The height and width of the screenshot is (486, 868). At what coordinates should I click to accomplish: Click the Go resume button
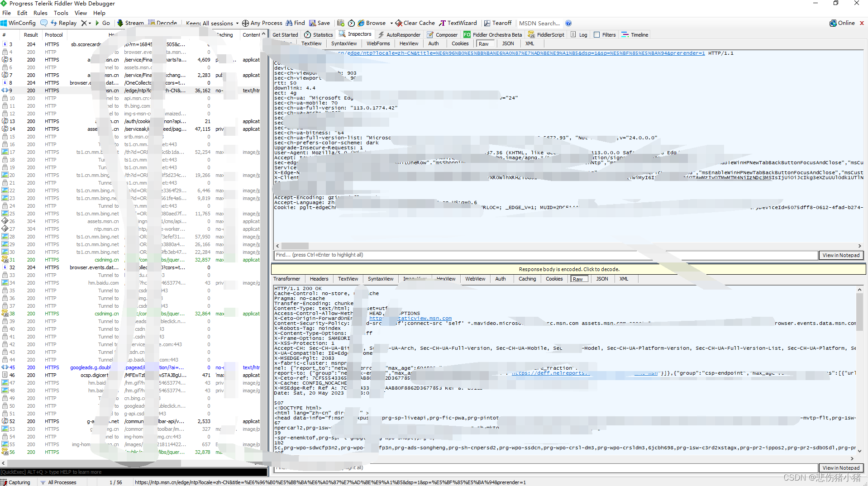tap(103, 23)
